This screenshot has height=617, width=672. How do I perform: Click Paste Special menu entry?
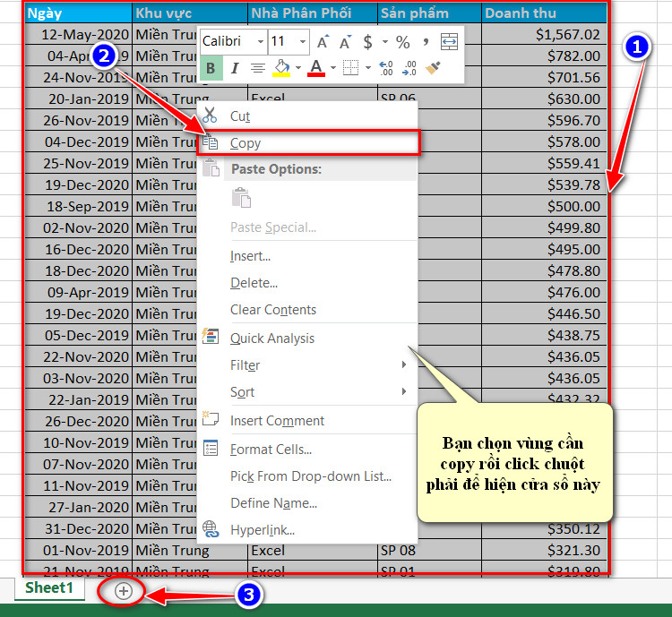tap(307, 227)
